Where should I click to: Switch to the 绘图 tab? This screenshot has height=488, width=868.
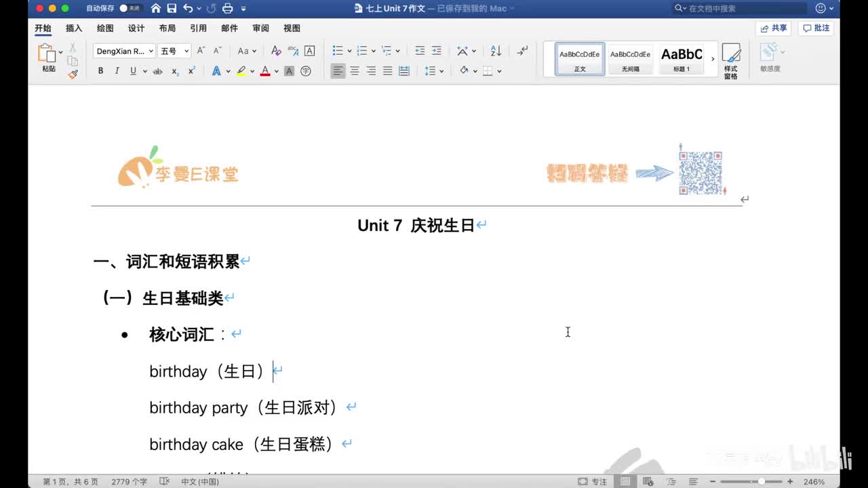pos(105,28)
